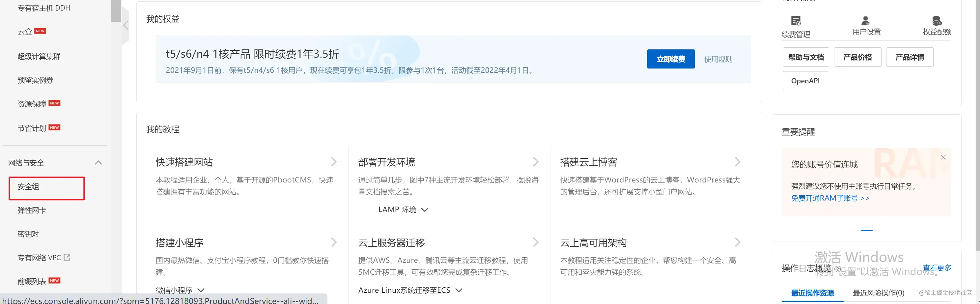980x304 pixels.
Task: Open the 云上服务器迁移 tutorial arrow
Action: (536, 242)
